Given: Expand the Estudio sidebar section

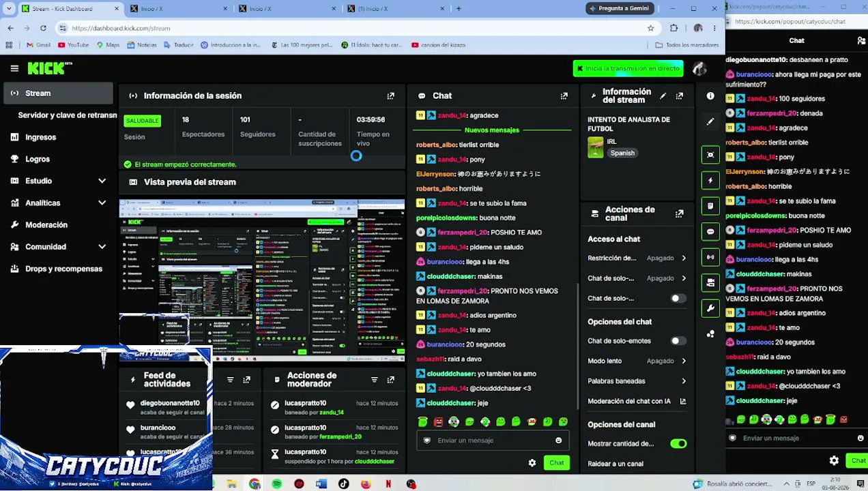Looking at the screenshot, I should [102, 181].
